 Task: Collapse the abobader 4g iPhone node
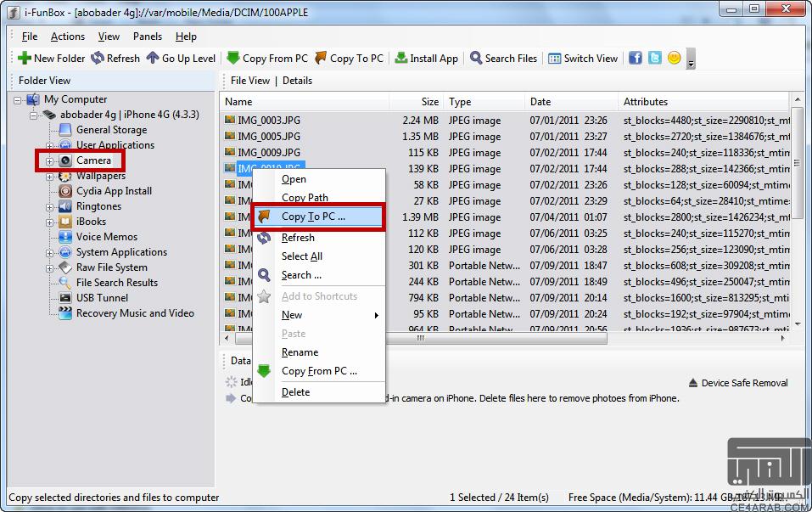click(34, 115)
